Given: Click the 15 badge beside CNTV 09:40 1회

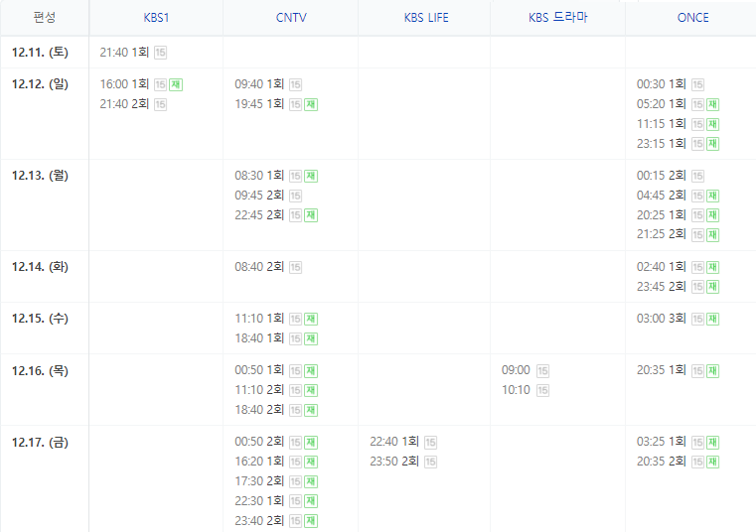Looking at the screenshot, I should tap(296, 84).
